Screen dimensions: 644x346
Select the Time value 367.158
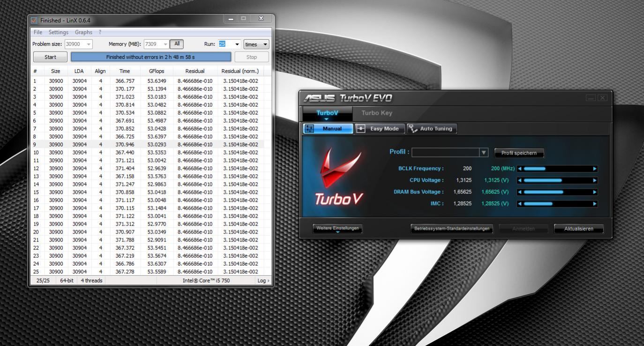pos(125,176)
